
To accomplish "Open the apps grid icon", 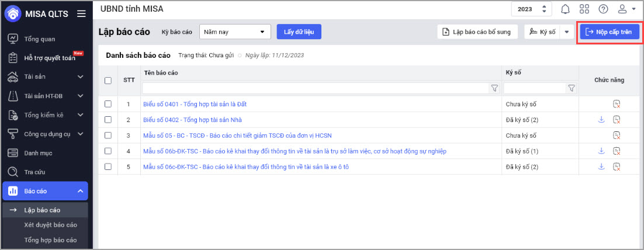I will 584,9.
